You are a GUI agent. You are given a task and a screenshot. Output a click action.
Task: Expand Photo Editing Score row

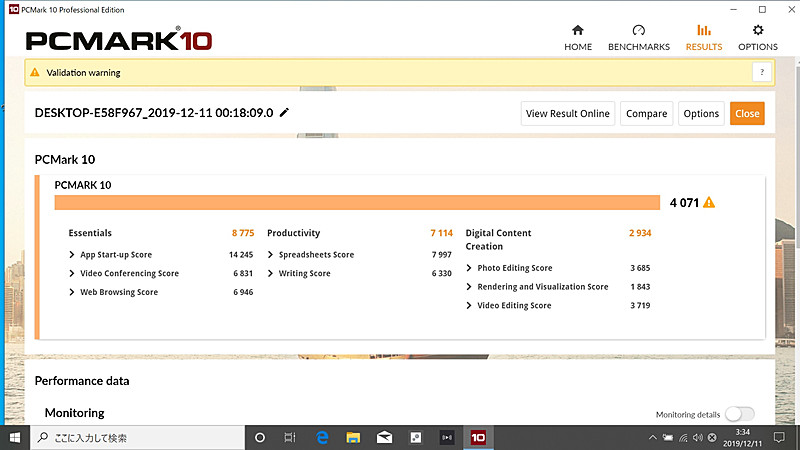pos(469,268)
